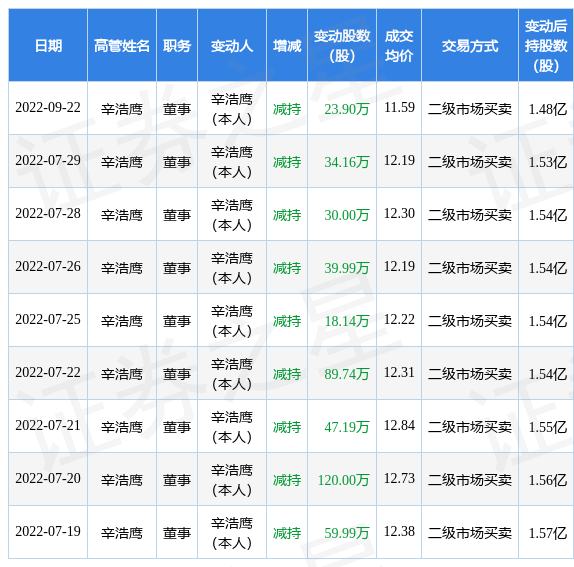Select the date 2022-07-20 cell
This screenshot has height=567, width=574.
pyautogui.click(x=48, y=478)
